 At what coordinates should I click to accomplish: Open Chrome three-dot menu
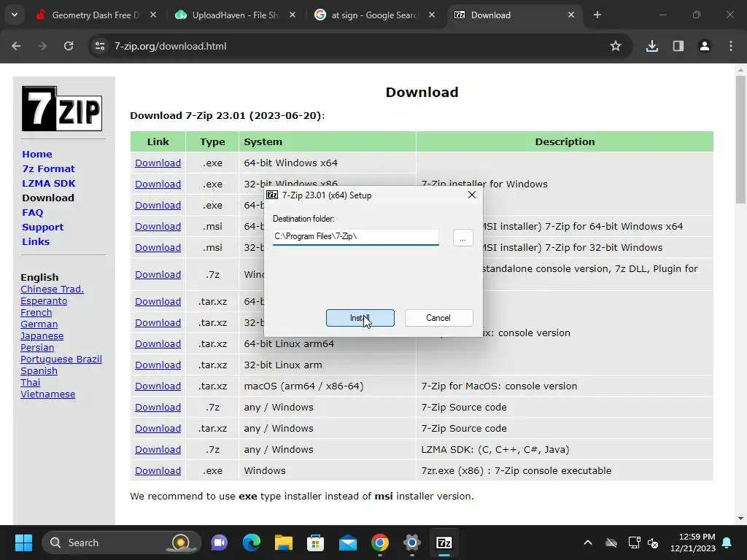(x=731, y=46)
